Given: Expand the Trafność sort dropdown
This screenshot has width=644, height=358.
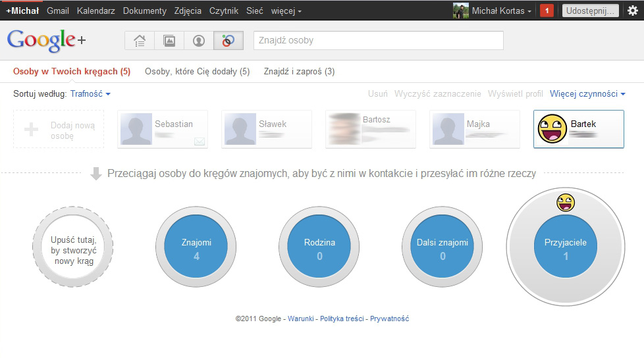Looking at the screenshot, I should click(x=90, y=94).
